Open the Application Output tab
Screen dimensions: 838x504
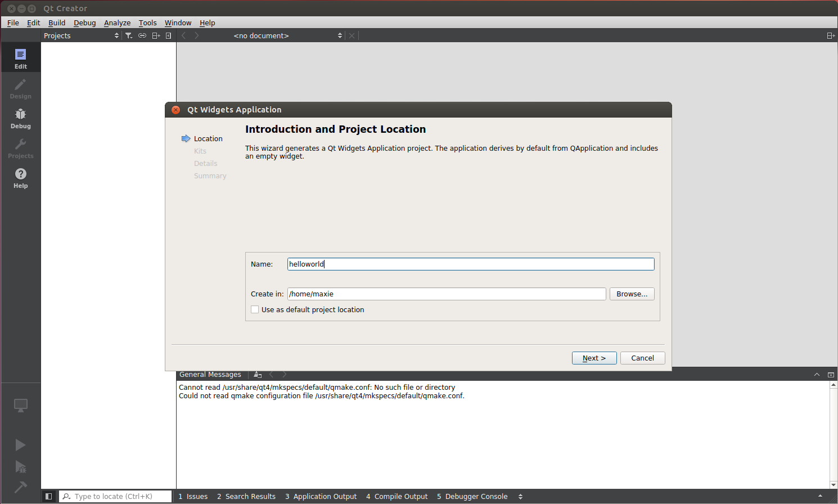click(x=321, y=496)
